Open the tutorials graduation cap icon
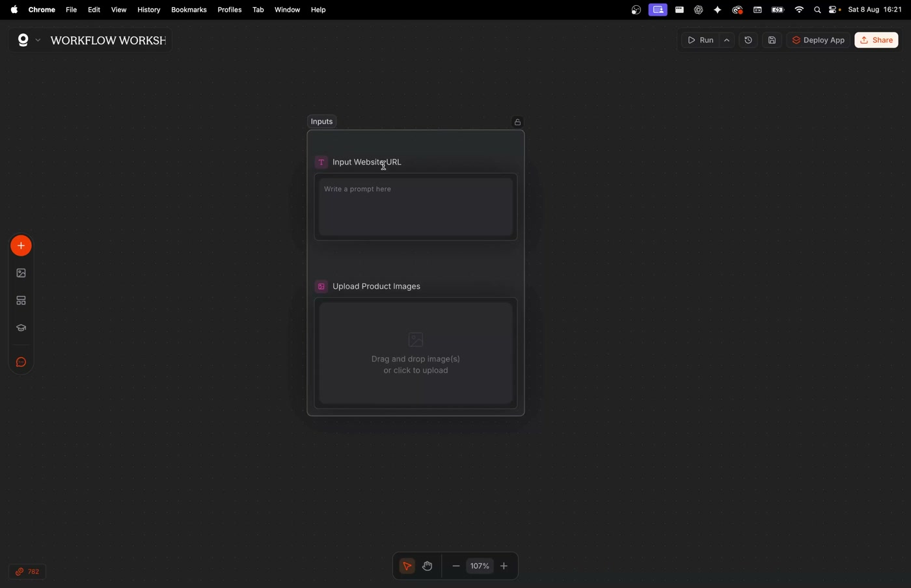Viewport: 911px width, 588px height. click(x=21, y=328)
